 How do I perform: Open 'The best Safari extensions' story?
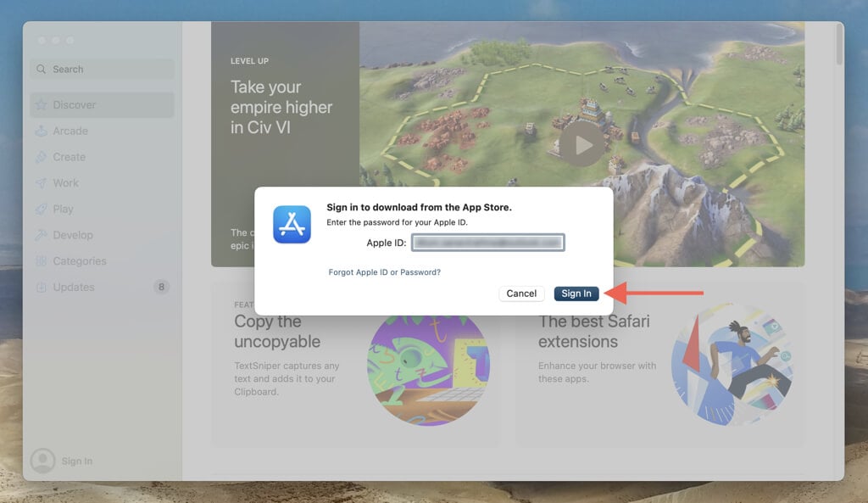coord(594,332)
